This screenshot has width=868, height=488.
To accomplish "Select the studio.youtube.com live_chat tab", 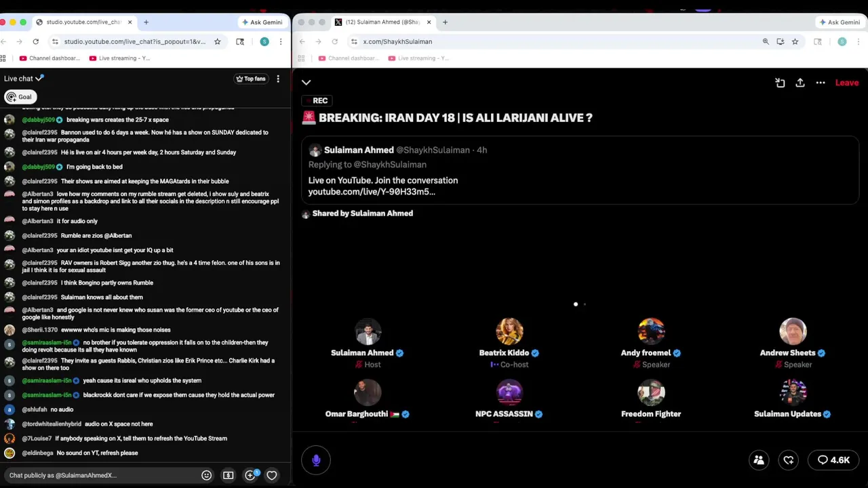I will point(83,22).
